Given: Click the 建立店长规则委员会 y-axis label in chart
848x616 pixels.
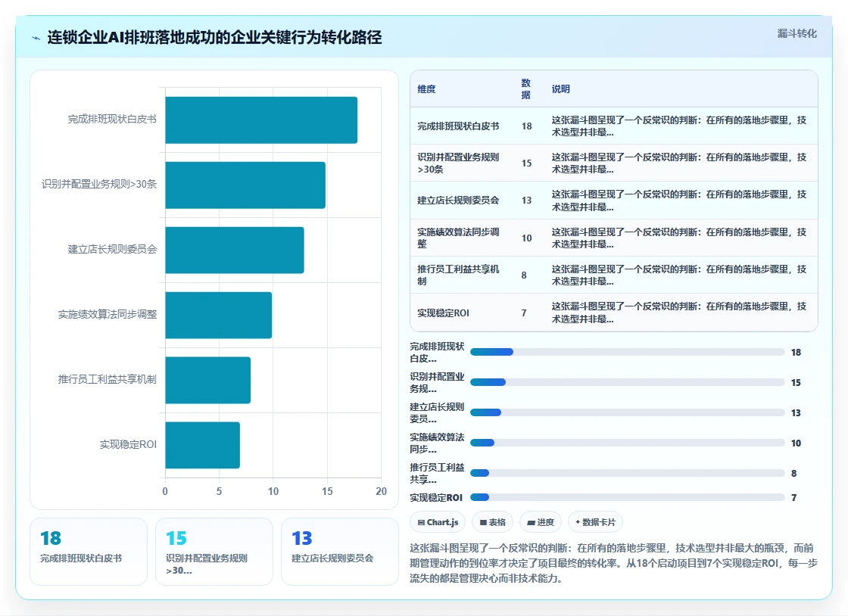Looking at the screenshot, I should [x=113, y=249].
